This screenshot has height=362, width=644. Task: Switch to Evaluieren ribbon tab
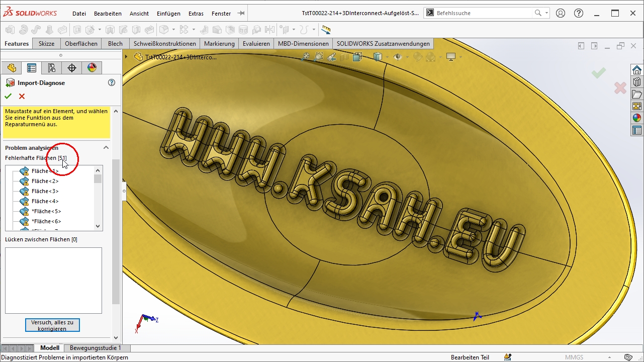click(x=256, y=44)
